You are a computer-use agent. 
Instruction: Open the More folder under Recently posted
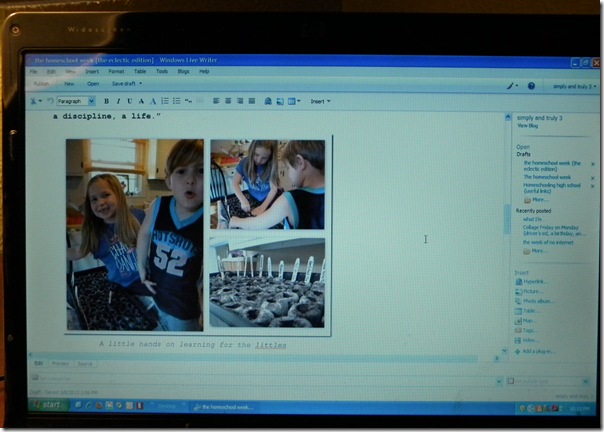click(535, 251)
